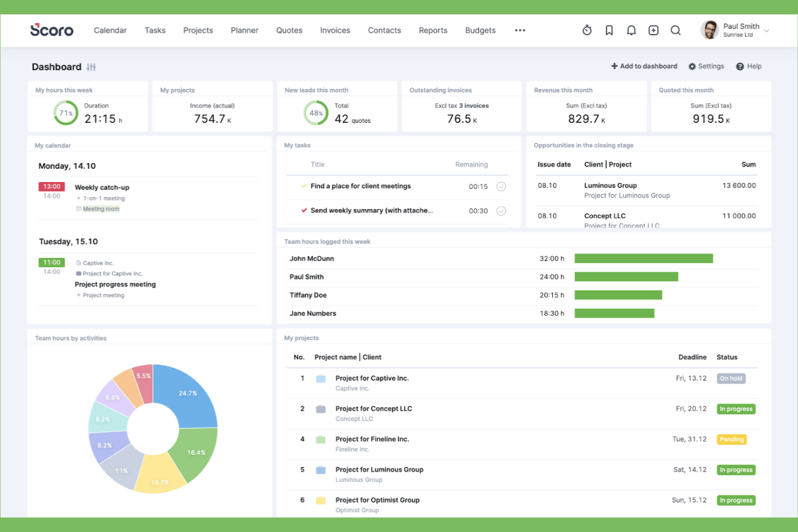798x532 pixels.
Task: Mark 'Send weekly summary' task as done
Action: 501,211
